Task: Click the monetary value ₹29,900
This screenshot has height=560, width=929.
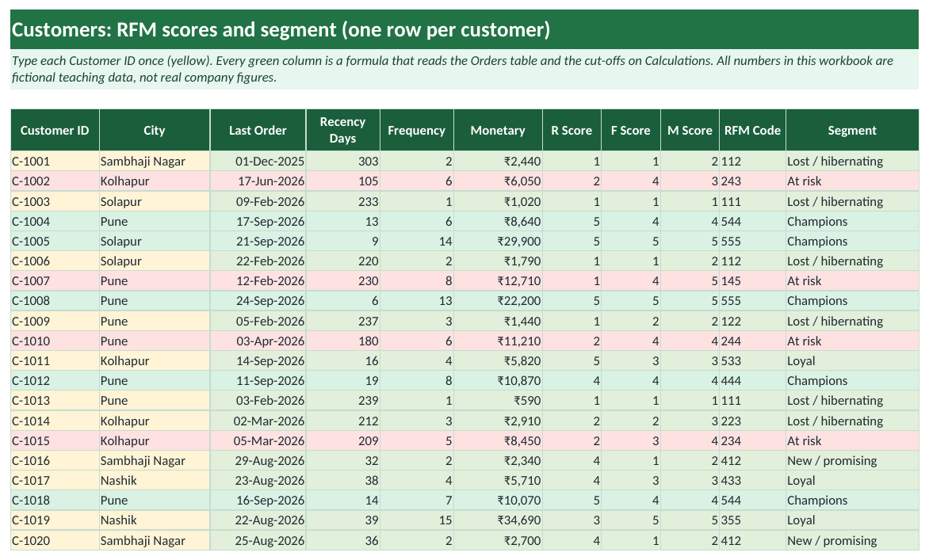Action: click(x=498, y=241)
